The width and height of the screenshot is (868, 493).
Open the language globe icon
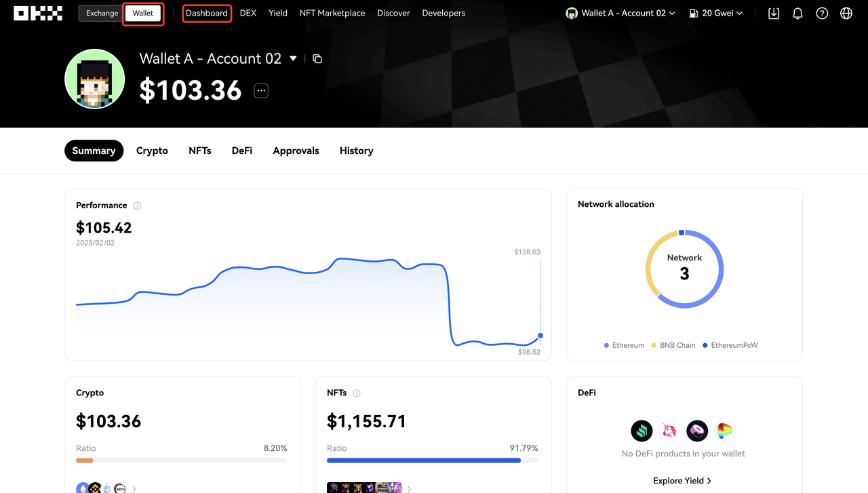pyautogui.click(x=846, y=13)
